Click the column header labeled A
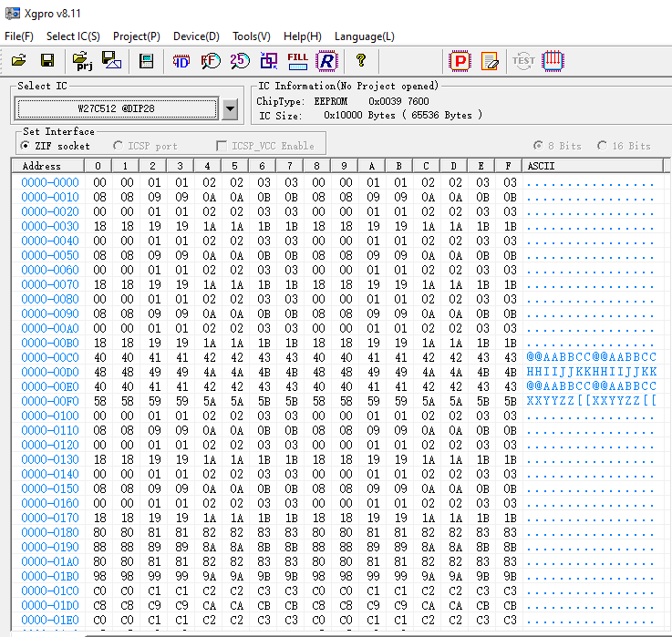The width and height of the screenshot is (672, 637). 371,166
